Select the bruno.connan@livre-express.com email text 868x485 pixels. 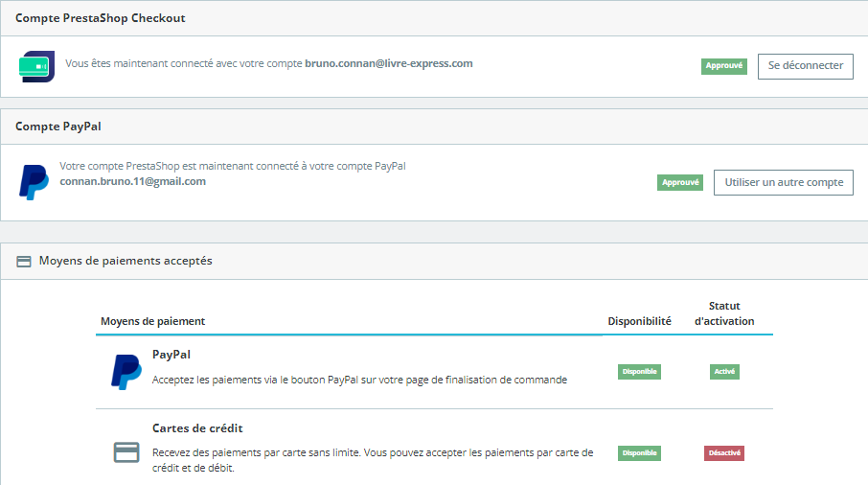point(388,64)
